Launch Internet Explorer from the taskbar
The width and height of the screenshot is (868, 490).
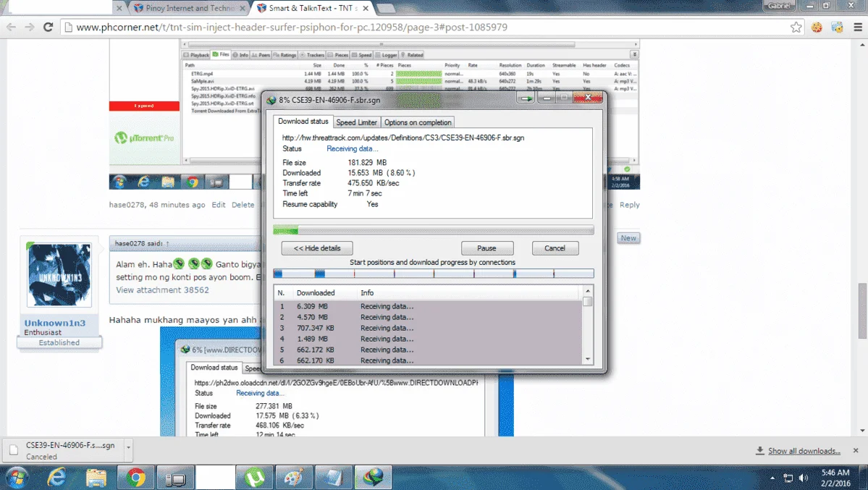click(56, 477)
